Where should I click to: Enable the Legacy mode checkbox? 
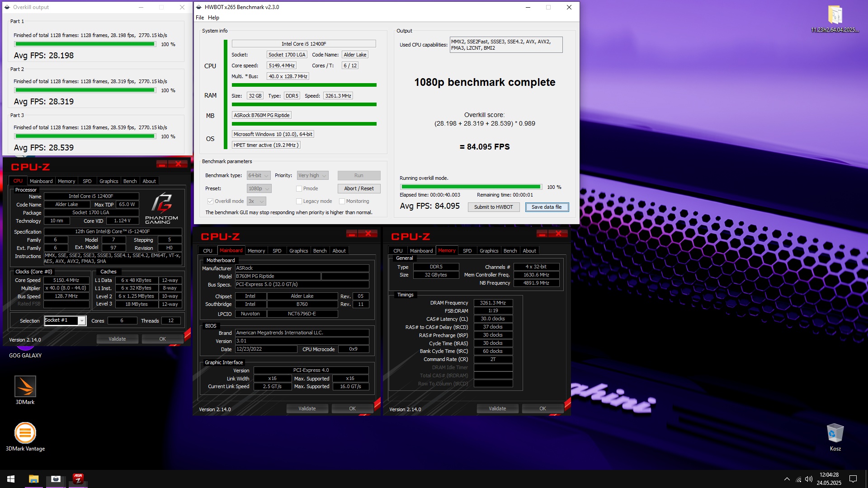[x=299, y=201]
